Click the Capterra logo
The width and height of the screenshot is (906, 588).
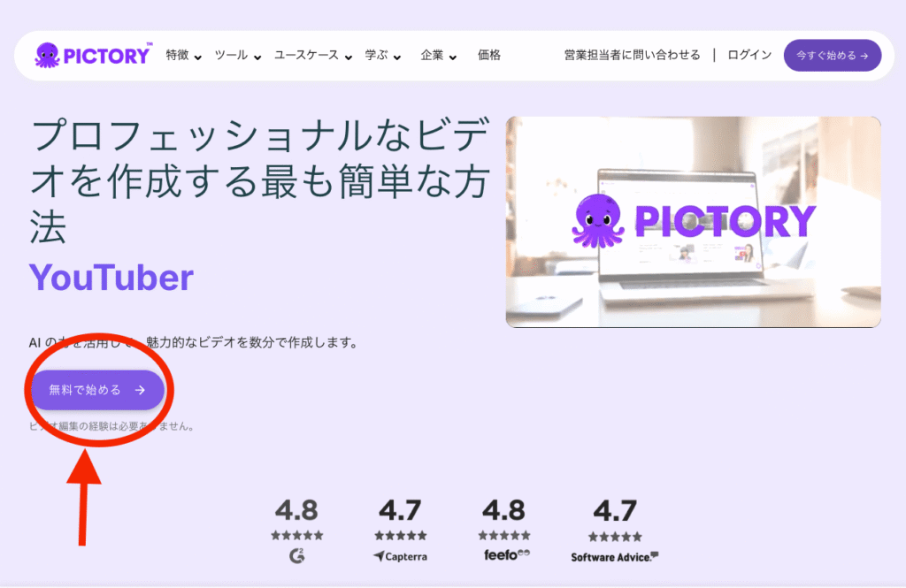pyautogui.click(x=401, y=556)
